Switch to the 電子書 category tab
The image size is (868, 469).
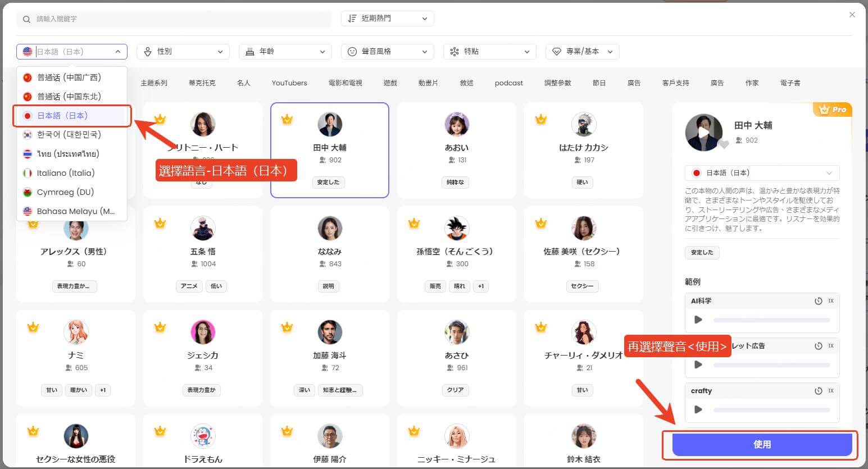pyautogui.click(x=790, y=83)
